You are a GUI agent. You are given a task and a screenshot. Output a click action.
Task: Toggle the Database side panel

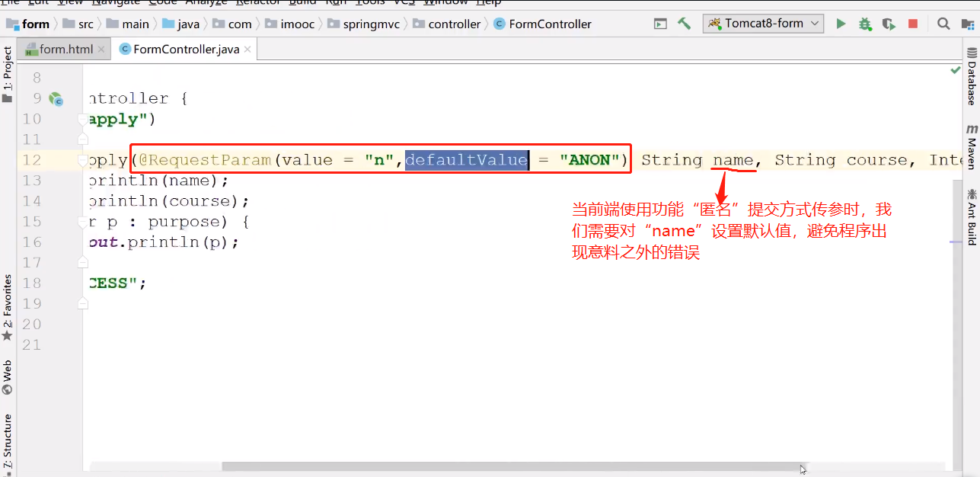[x=972, y=76]
